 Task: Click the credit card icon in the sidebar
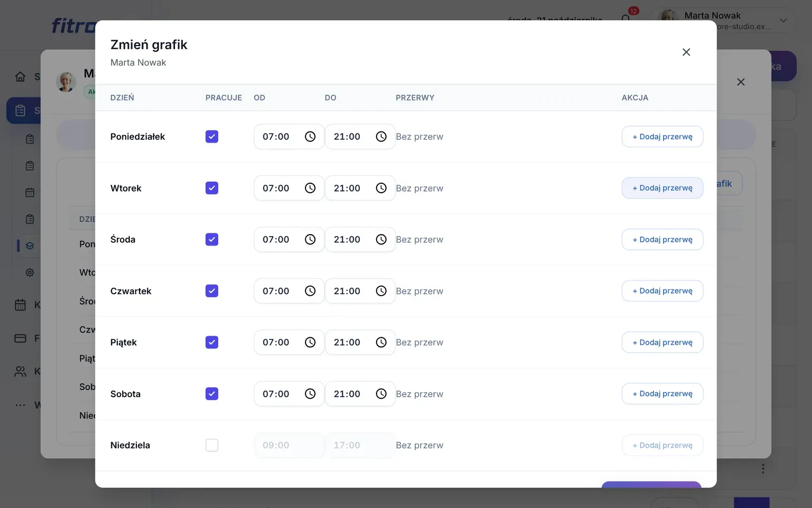[x=20, y=338]
